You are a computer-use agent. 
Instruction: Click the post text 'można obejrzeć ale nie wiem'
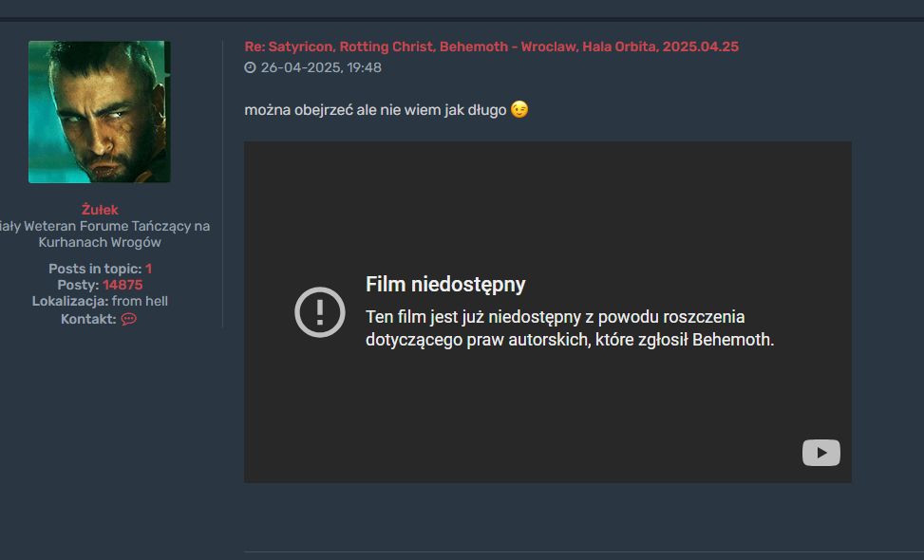[344, 110]
